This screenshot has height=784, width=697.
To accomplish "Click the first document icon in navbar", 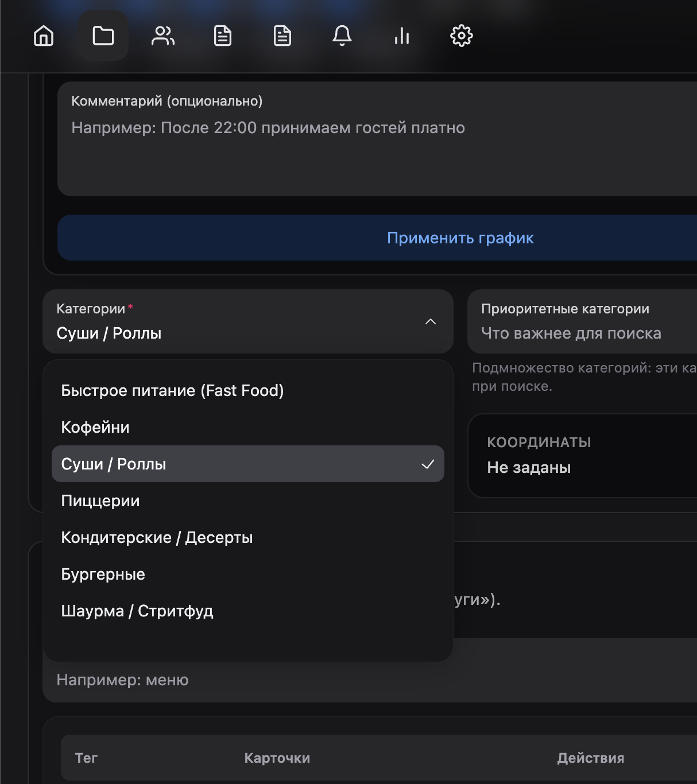I will point(222,35).
